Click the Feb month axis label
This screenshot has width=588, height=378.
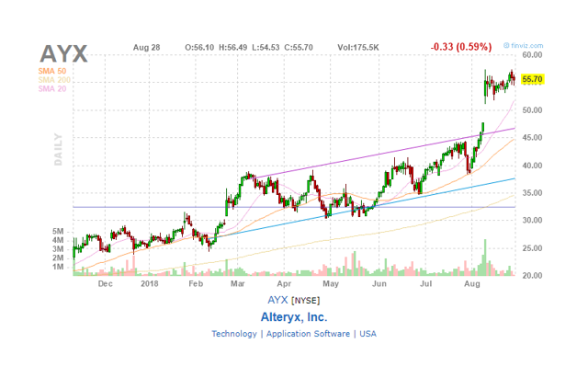click(196, 284)
